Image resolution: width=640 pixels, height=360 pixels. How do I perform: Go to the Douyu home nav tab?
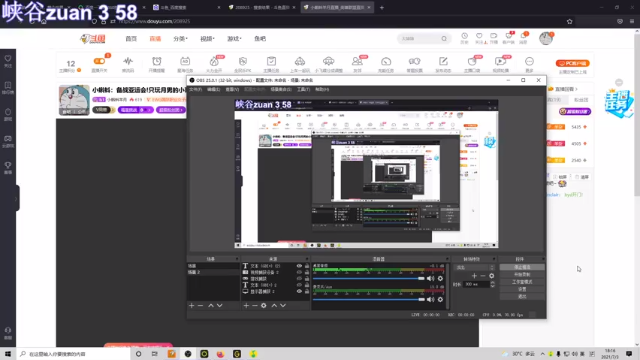click(131, 38)
